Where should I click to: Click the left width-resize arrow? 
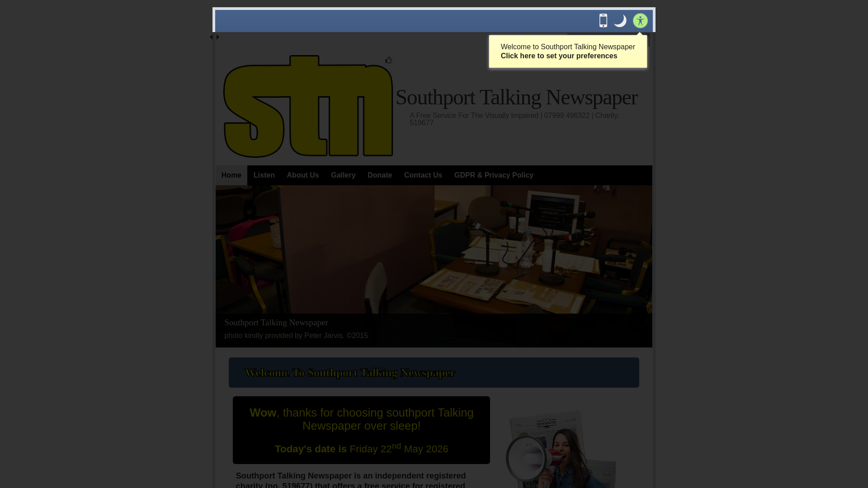coord(211,37)
